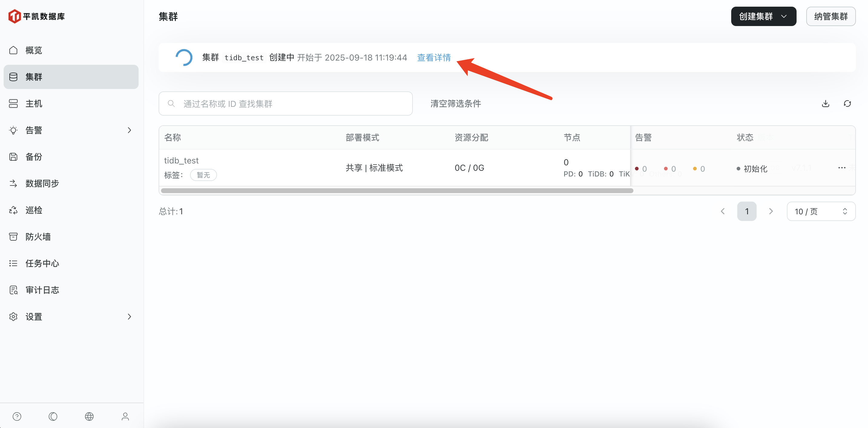Open the user account icon at bottom left
The image size is (868, 428).
(125, 416)
